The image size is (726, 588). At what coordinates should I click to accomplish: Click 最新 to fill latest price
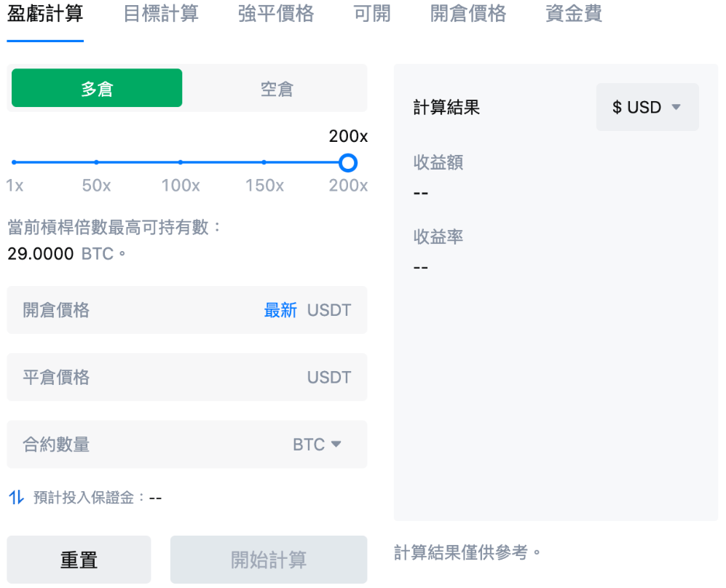(x=280, y=310)
